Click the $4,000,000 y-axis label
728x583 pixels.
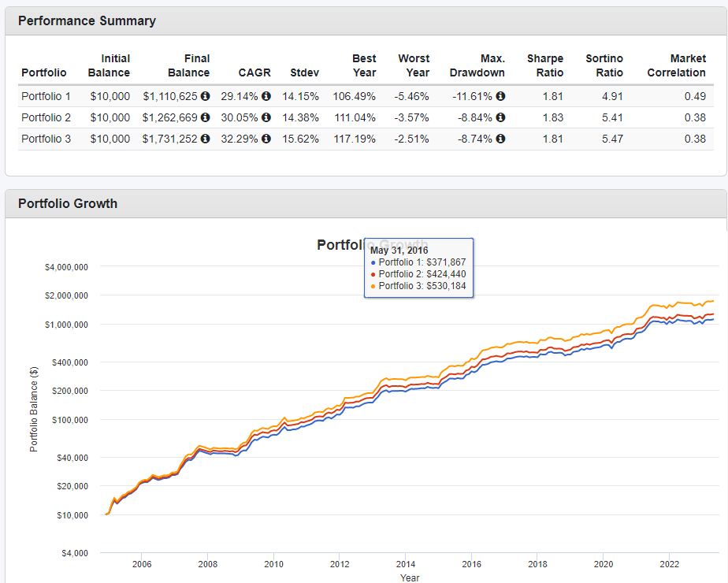[x=66, y=267]
